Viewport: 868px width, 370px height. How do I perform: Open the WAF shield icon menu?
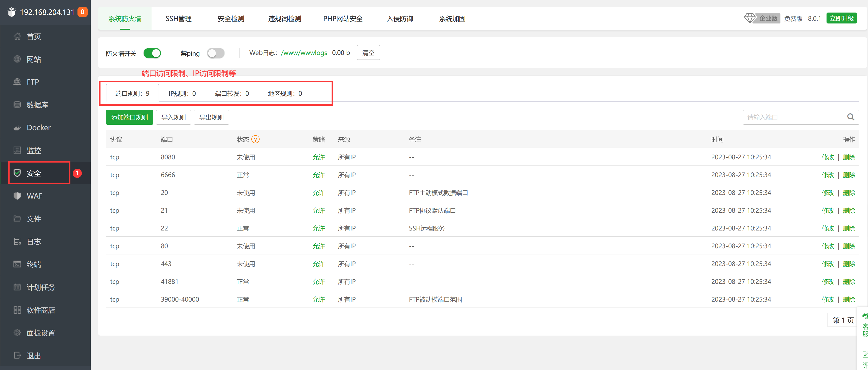pos(17,196)
